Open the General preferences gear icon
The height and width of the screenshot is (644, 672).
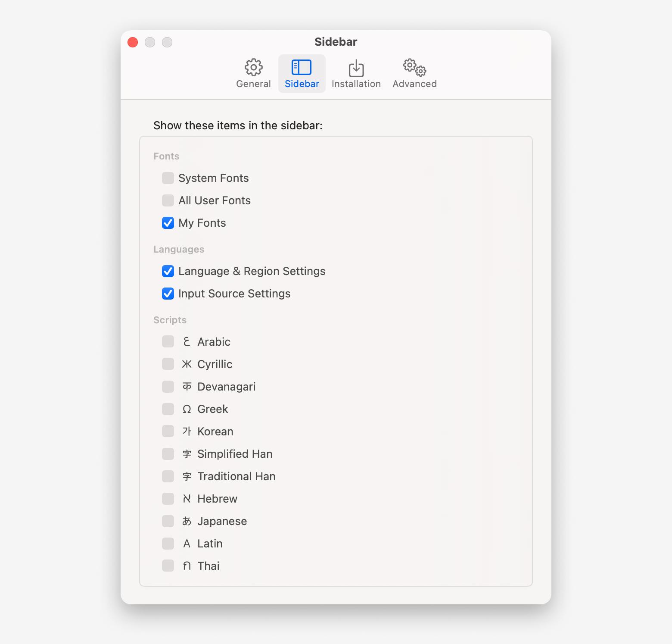coord(253,67)
